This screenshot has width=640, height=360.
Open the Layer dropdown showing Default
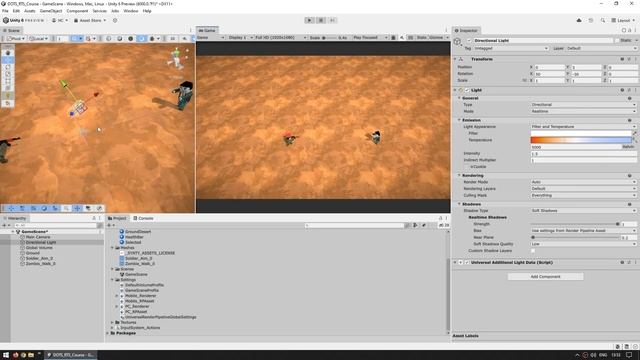pos(601,48)
